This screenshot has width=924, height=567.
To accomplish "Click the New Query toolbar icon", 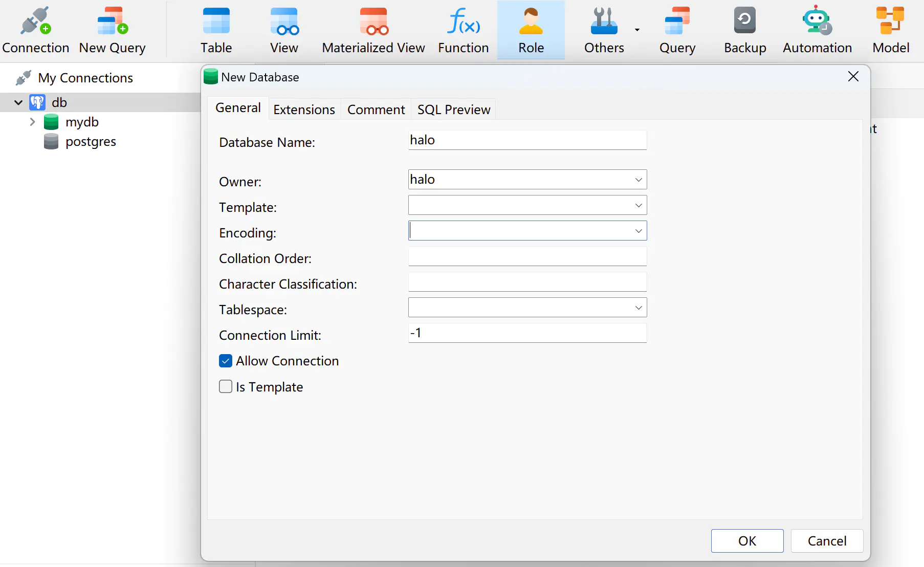I will 113,21.
